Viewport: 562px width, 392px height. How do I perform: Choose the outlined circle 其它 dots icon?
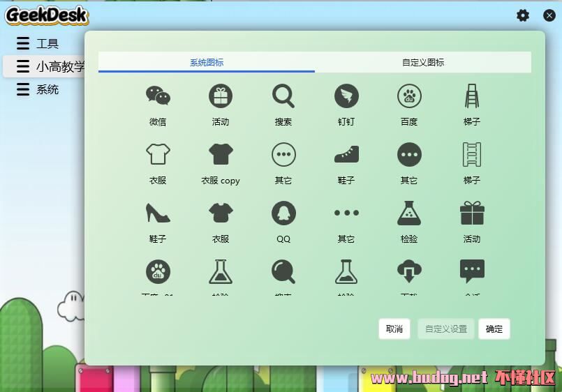pos(283,155)
